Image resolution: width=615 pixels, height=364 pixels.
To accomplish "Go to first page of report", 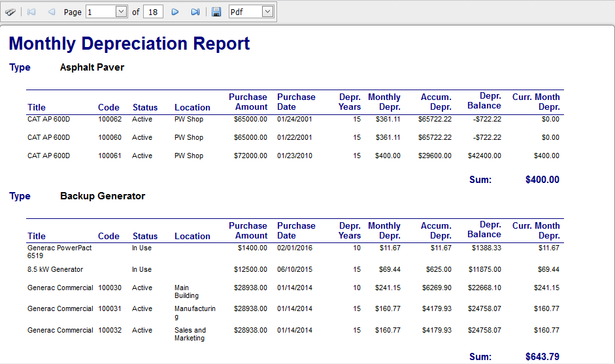I will point(31,12).
